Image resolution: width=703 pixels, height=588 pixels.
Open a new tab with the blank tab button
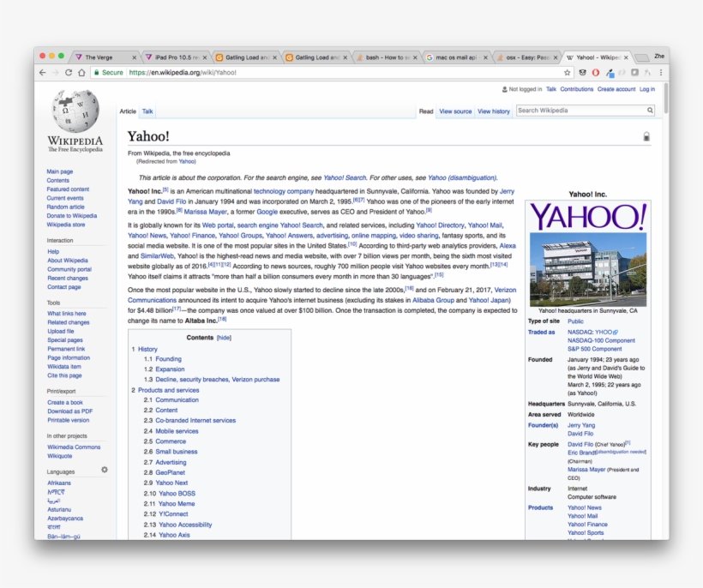click(642, 57)
